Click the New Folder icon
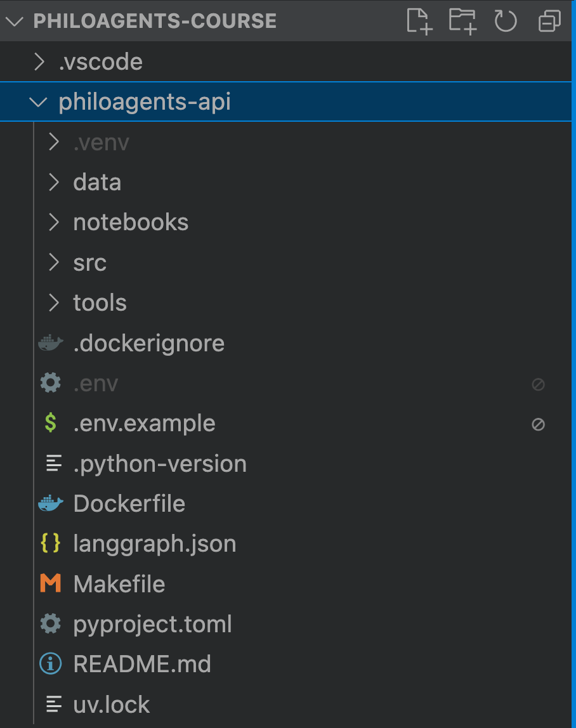This screenshot has width=576, height=728. (462, 21)
